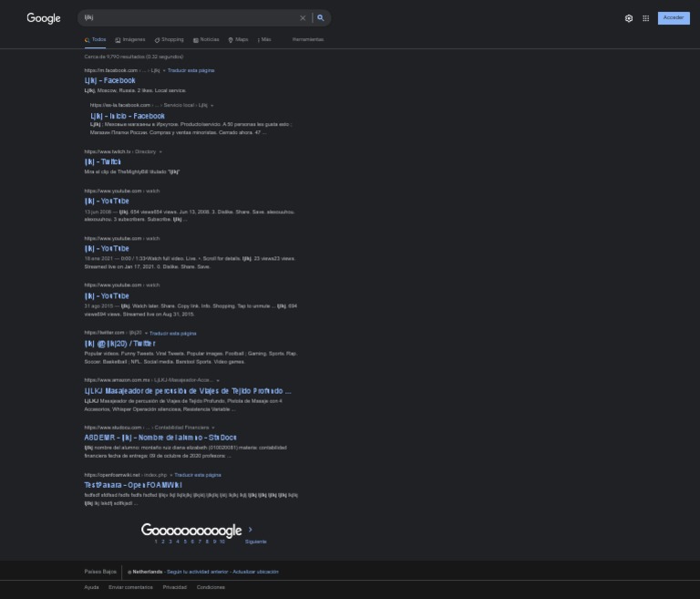Expand the Más menu
Viewport: 700px width, 599px height.
[x=263, y=40]
